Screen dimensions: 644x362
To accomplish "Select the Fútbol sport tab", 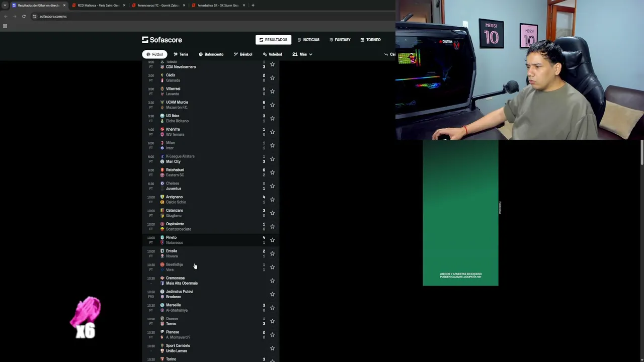I will tap(154, 54).
